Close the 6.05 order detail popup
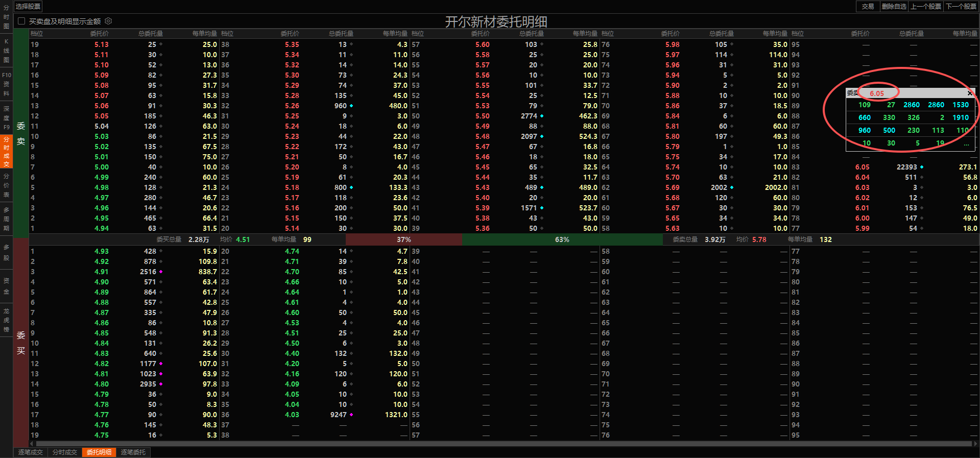 tap(970, 93)
